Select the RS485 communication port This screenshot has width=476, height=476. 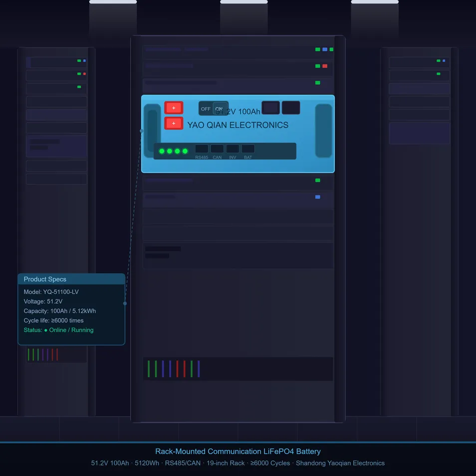pos(202,149)
